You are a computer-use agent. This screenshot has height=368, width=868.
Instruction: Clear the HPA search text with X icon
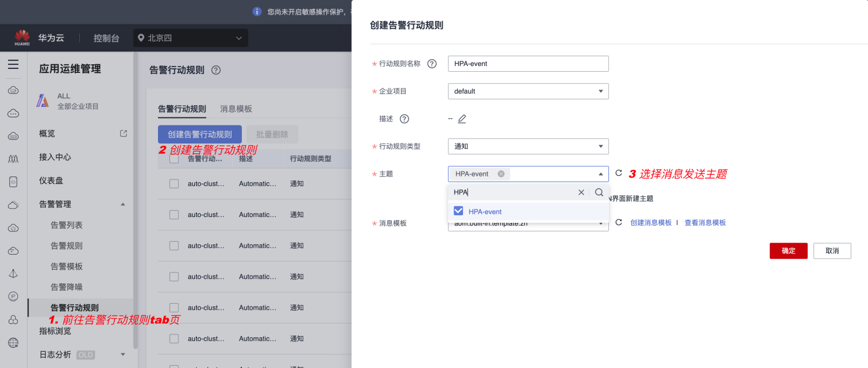(x=581, y=193)
